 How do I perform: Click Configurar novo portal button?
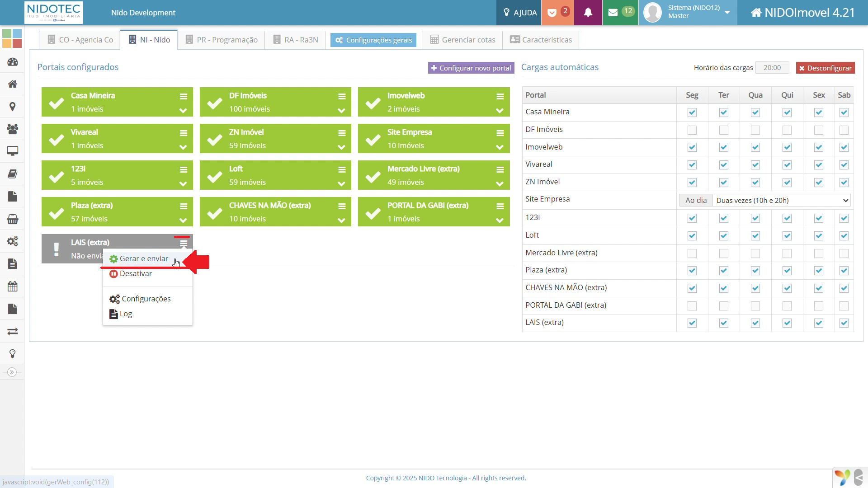point(471,68)
